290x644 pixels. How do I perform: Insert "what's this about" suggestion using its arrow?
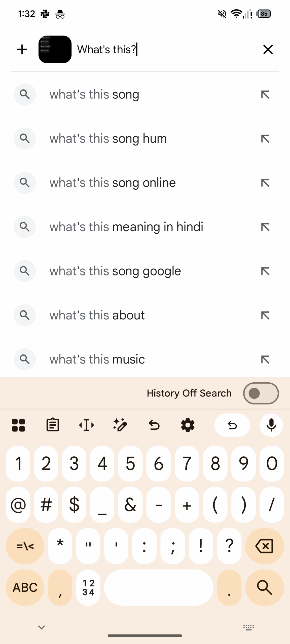point(265,315)
